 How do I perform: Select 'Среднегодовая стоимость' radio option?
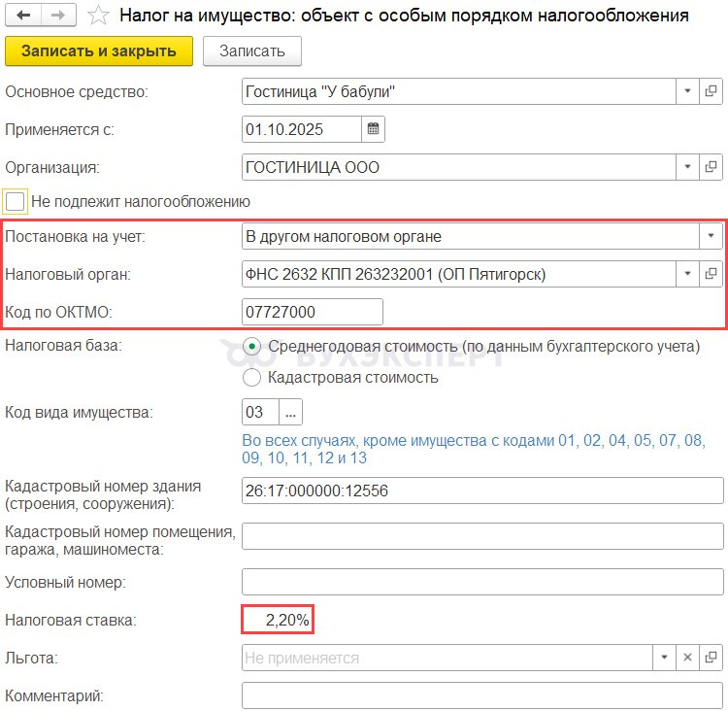(251, 346)
